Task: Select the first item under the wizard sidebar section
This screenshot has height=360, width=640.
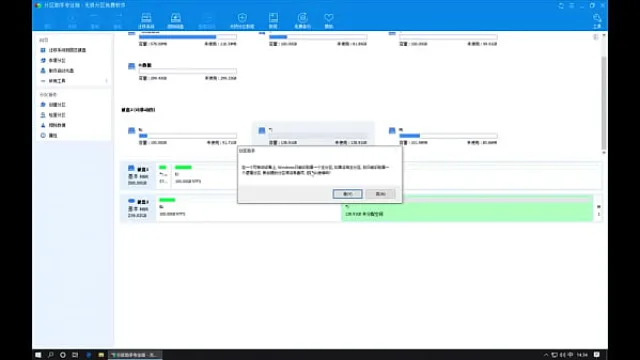Action: [x=63, y=50]
